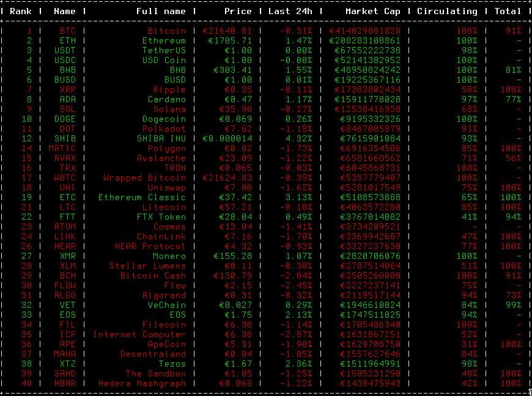Click the Cosmos full name cell
The image size is (532, 396).
(169, 227)
